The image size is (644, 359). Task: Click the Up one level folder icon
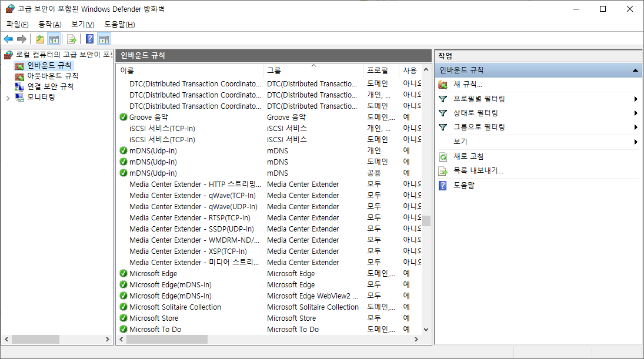(40, 39)
